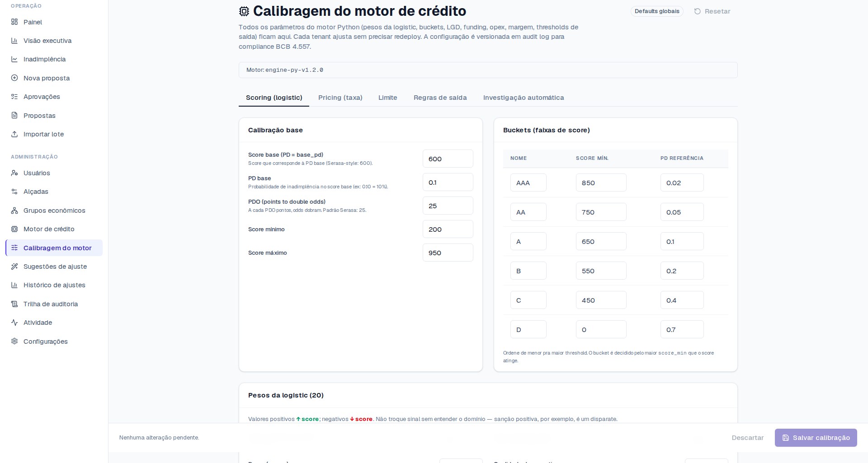The width and height of the screenshot is (868, 463).
Task: Click the PDO points to double odds field
Action: pyautogui.click(x=448, y=206)
